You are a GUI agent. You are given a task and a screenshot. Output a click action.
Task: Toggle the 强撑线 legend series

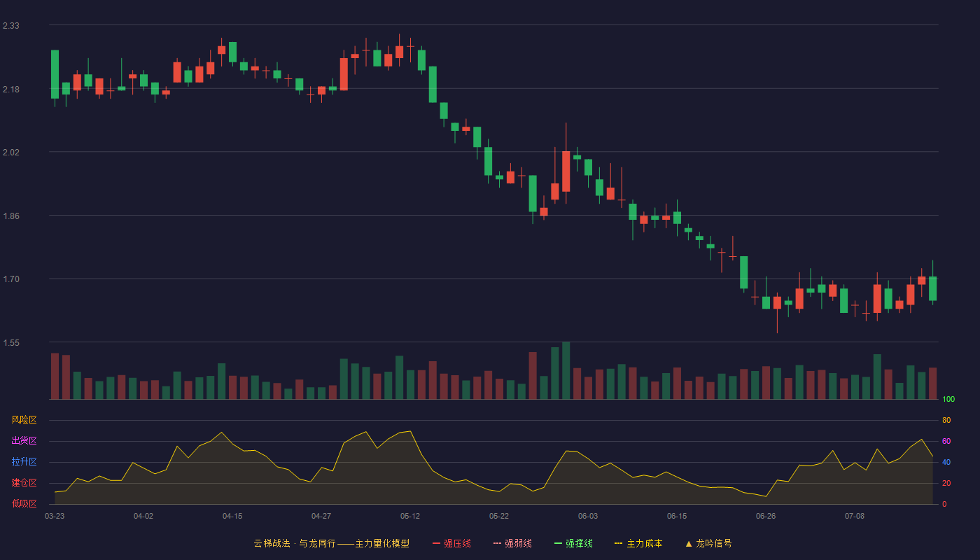(573, 543)
